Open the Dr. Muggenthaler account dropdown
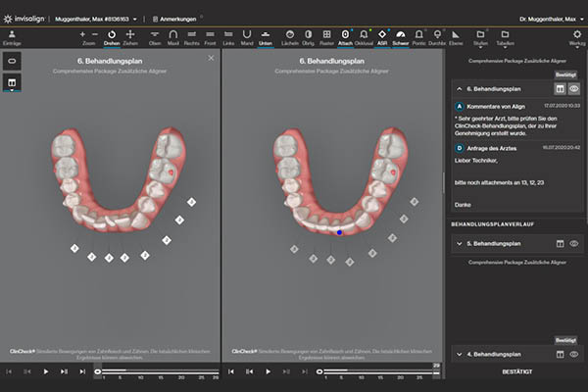This screenshot has height=392, width=588. [551, 19]
